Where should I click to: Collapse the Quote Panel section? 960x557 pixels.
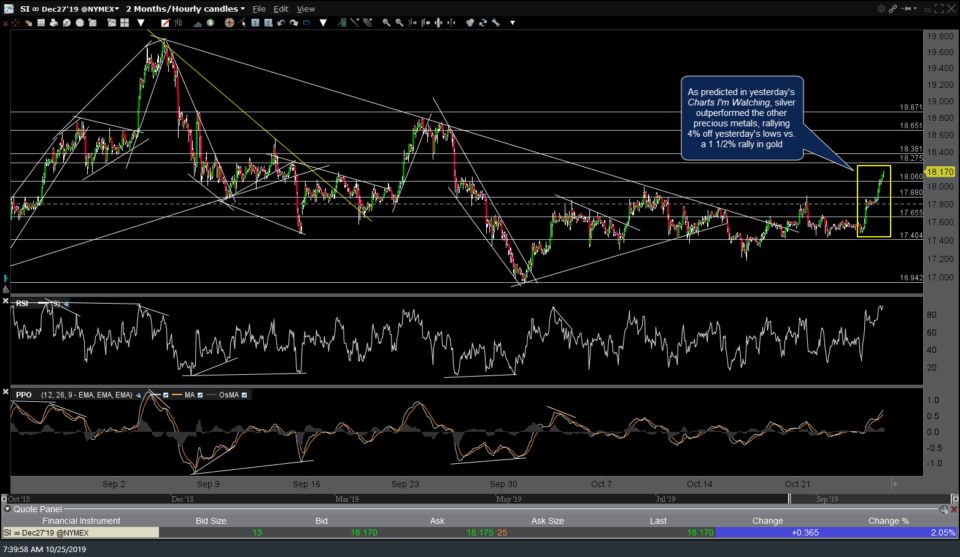coord(6,508)
